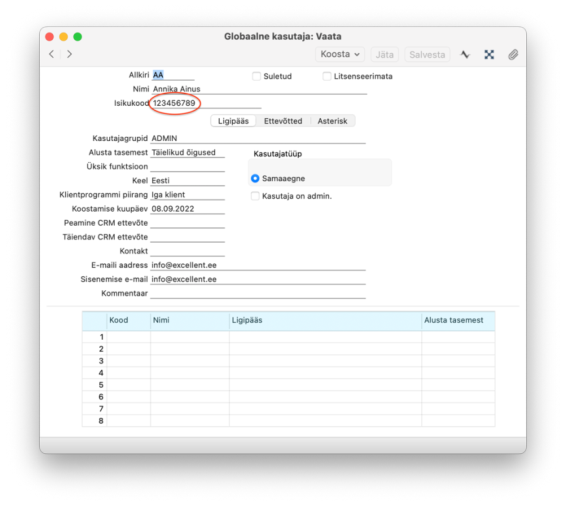The image size is (566, 506).
Task: Open attachments with the paperclip icon
Action: [513, 54]
